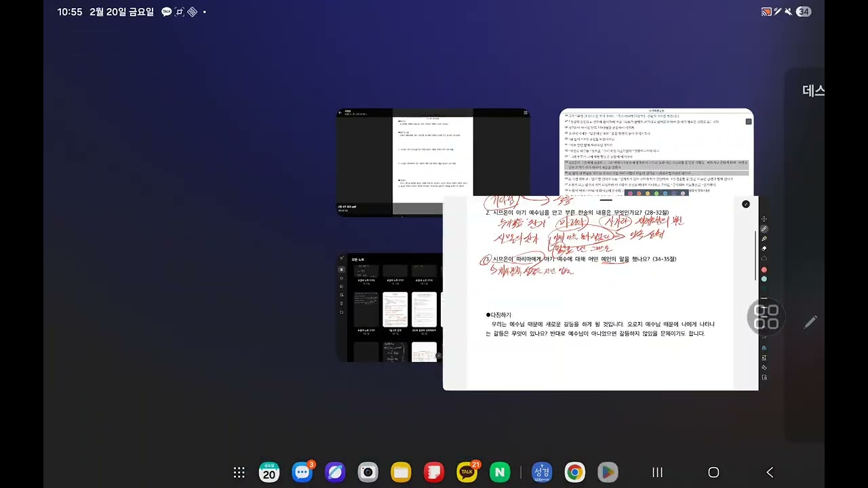Open the Messages app with badge 3
The image size is (868, 488).
302,472
